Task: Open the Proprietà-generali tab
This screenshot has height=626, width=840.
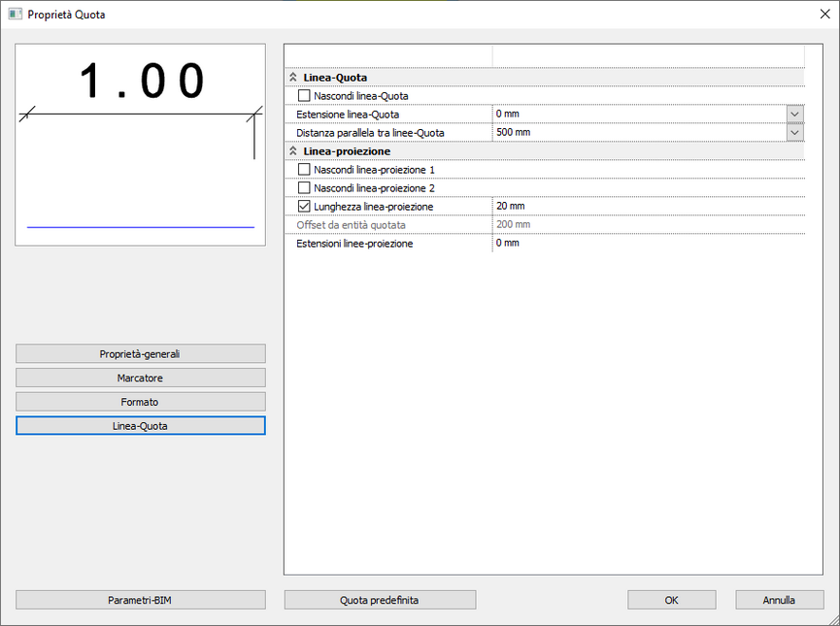Action: click(141, 354)
